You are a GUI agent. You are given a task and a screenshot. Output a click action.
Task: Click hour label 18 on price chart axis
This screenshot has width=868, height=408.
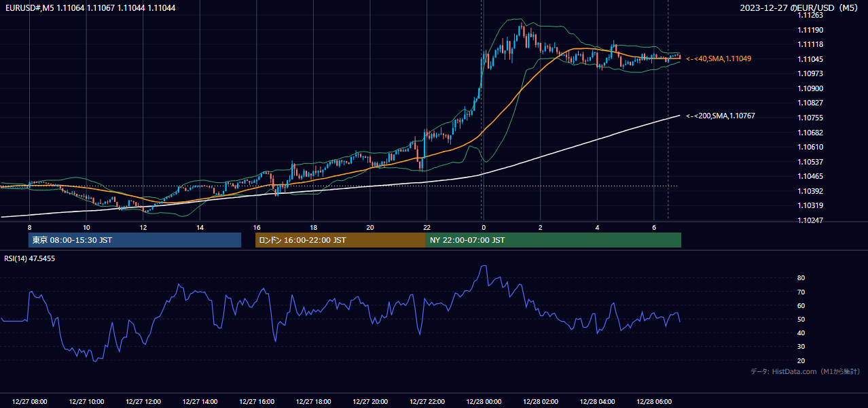click(x=313, y=227)
